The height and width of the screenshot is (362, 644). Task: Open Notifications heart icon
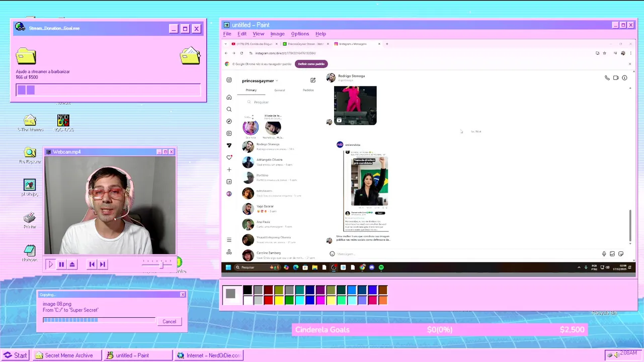tap(229, 157)
